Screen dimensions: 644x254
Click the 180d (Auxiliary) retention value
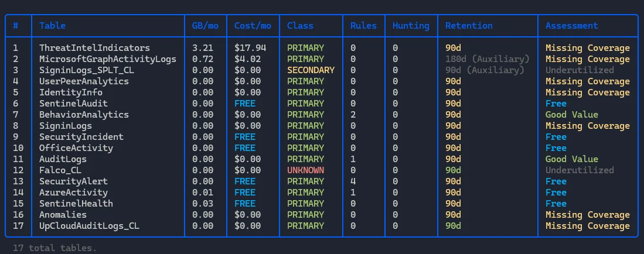coord(487,59)
